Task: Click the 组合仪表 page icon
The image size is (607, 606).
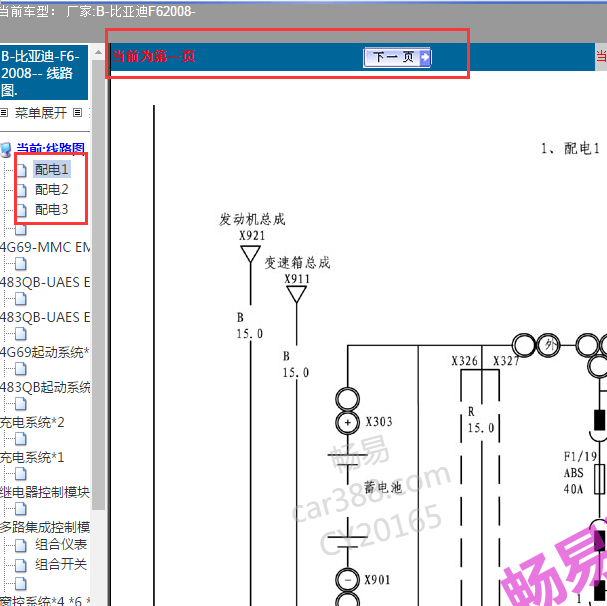Action: coord(21,545)
